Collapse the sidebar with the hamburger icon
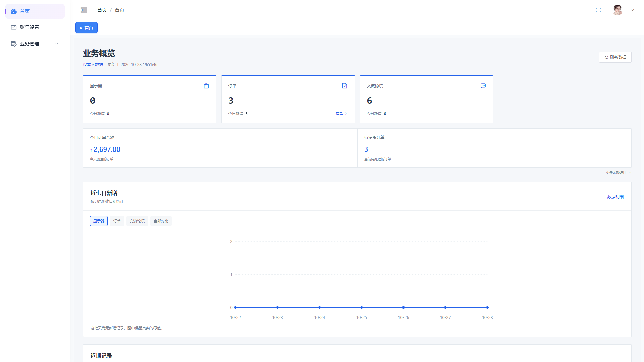This screenshot has height=362, width=644. (x=84, y=10)
